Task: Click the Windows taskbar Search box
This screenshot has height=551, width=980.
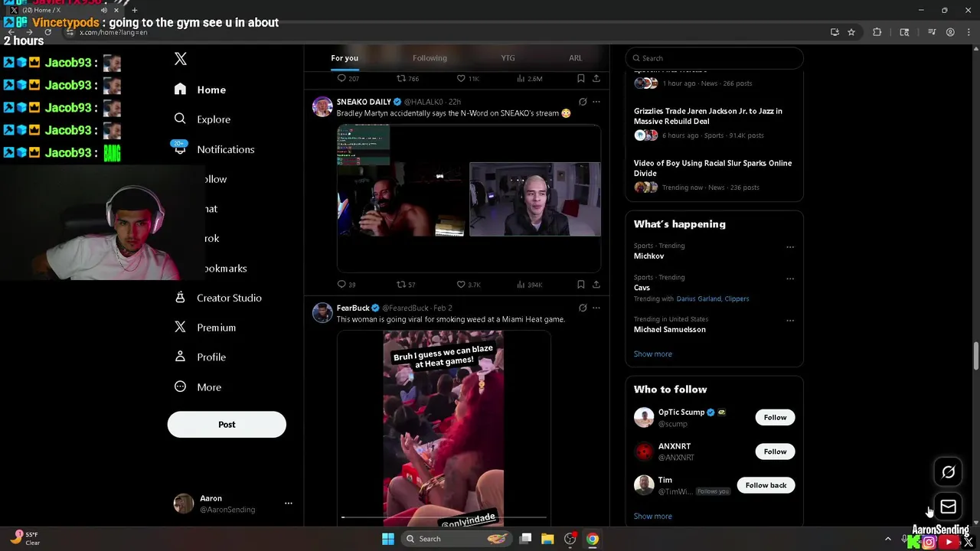Action: pyautogui.click(x=456, y=539)
